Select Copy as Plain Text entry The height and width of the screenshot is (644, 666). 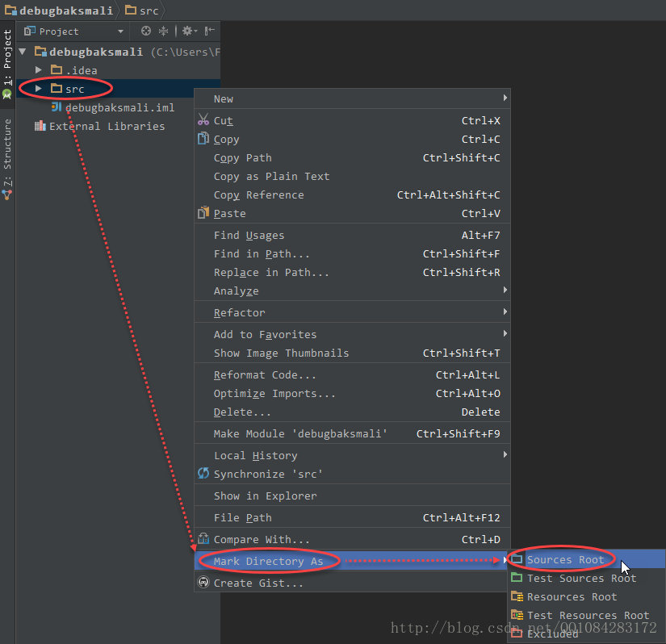click(x=352, y=176)
